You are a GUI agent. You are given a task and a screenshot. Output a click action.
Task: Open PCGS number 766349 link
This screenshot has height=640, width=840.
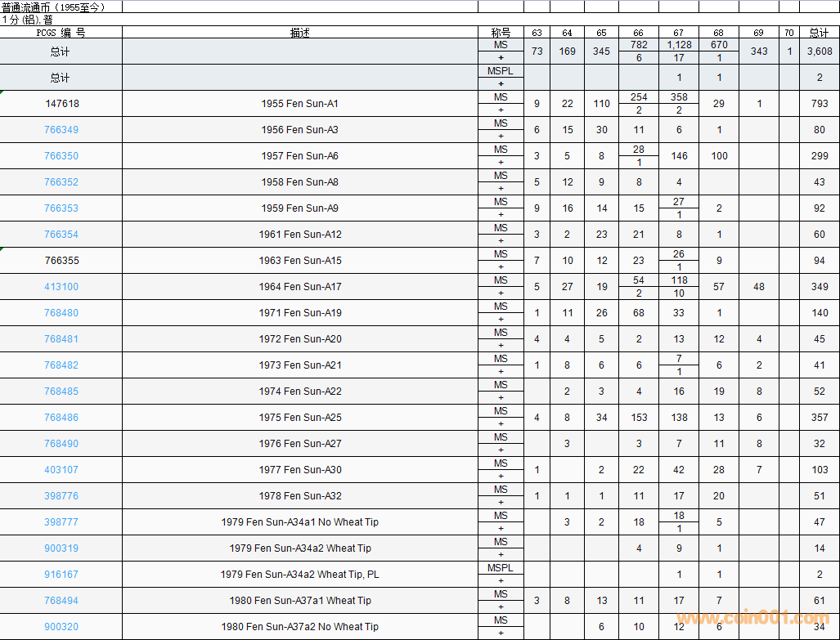[x=61, y=130]
